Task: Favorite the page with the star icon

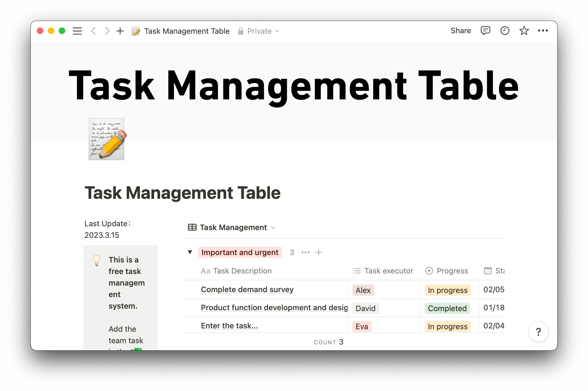Action: 524,30
